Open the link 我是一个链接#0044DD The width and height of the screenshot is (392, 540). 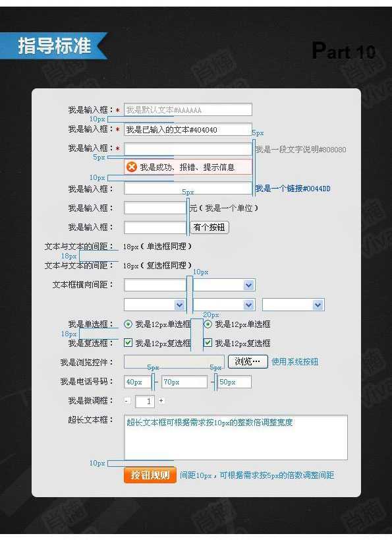pos(293,189)
